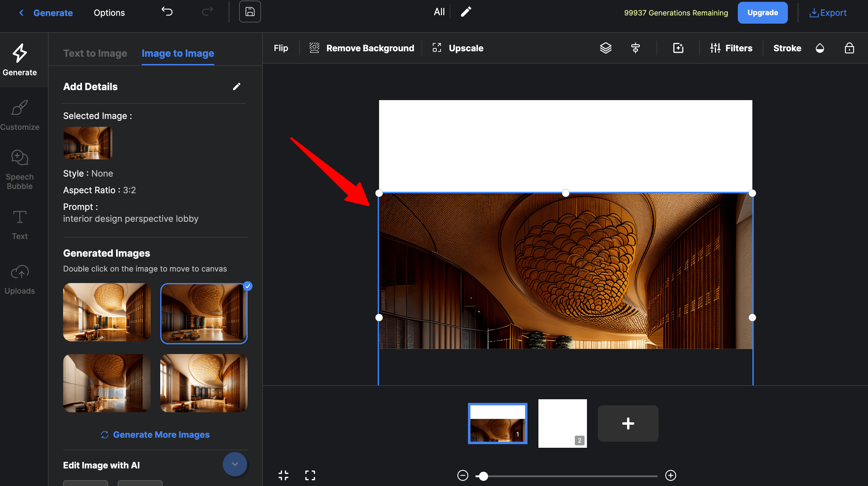
Task: Lock the selected image layer
Action: click(849, 48)
